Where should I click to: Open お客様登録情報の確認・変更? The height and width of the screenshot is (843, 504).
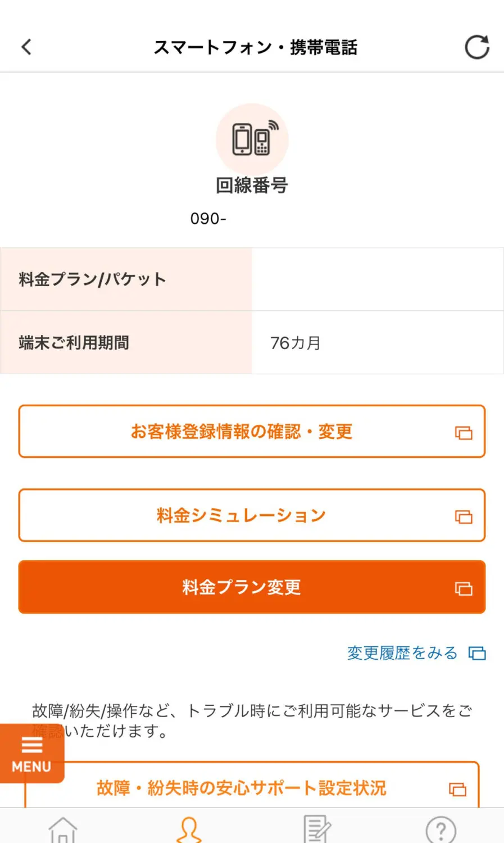click(242, 432)
